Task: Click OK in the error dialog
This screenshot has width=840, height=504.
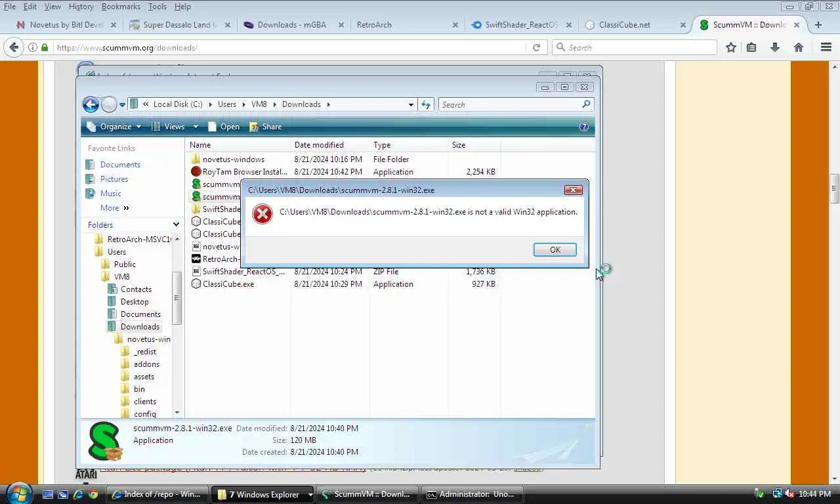Action: 555,249
